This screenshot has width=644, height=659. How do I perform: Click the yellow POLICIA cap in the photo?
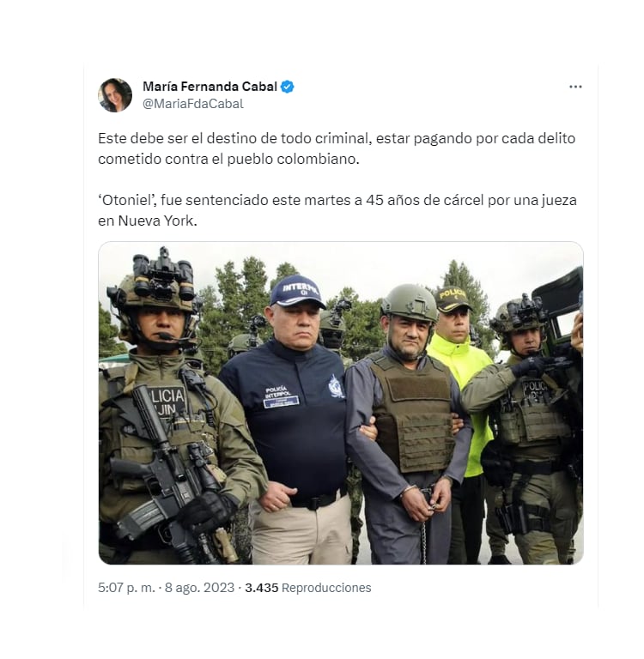[x=453, y=299]
